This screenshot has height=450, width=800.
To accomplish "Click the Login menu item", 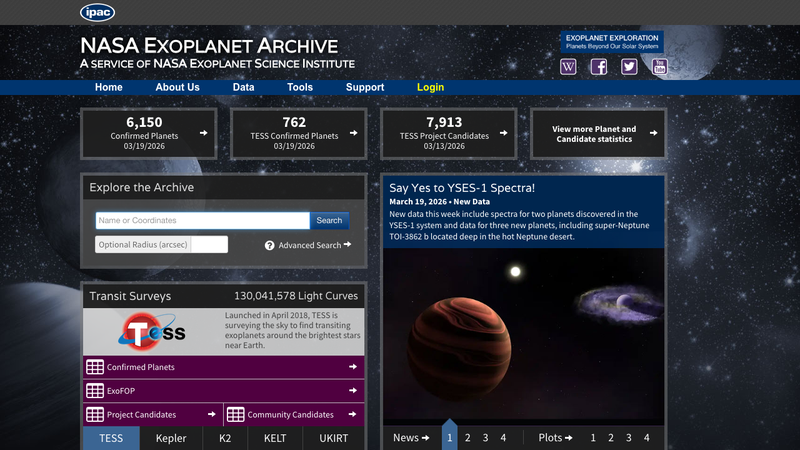I will tap(431, 87).
